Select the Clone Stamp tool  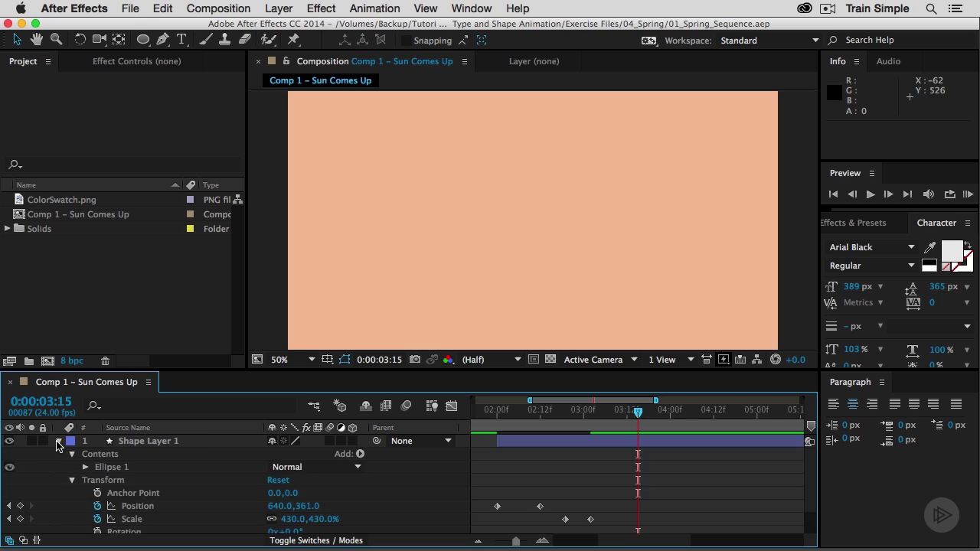click(225, 39)
